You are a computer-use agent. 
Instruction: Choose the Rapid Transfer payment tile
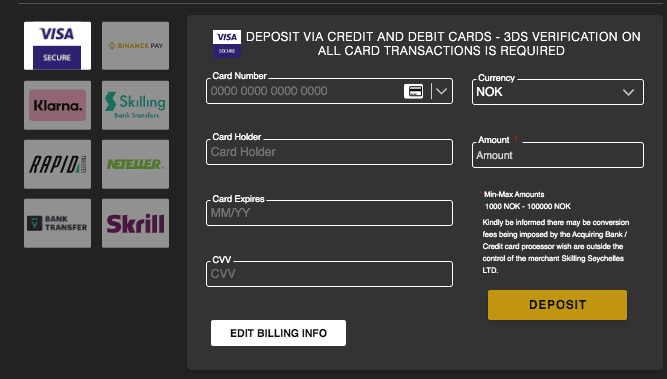(57, 164)
